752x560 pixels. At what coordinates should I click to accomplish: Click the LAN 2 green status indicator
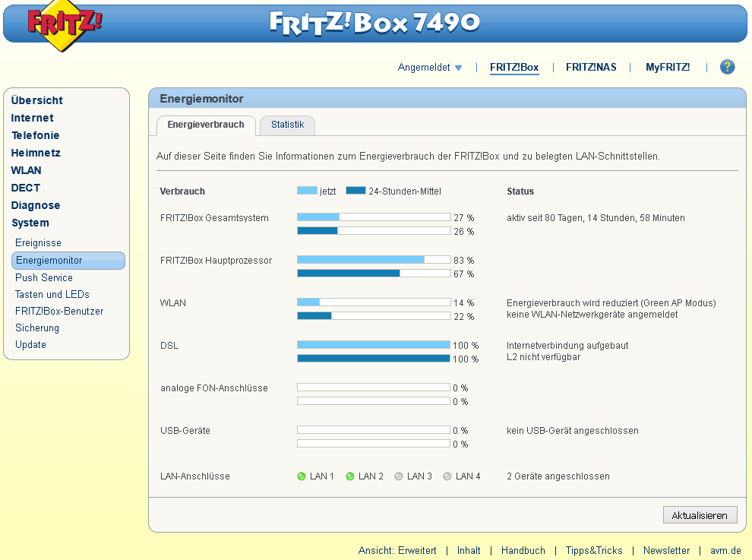point(350,476)
